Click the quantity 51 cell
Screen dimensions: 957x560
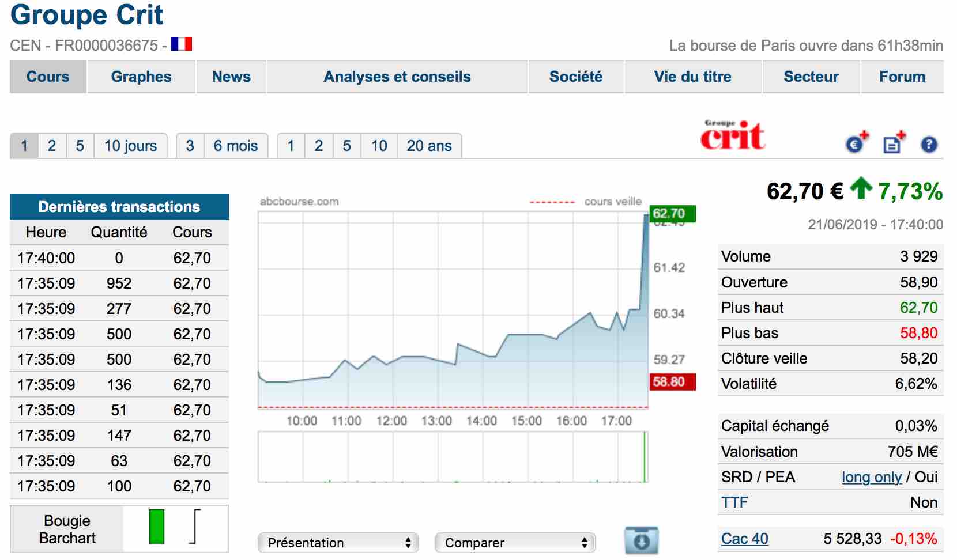tap(119, 410)
